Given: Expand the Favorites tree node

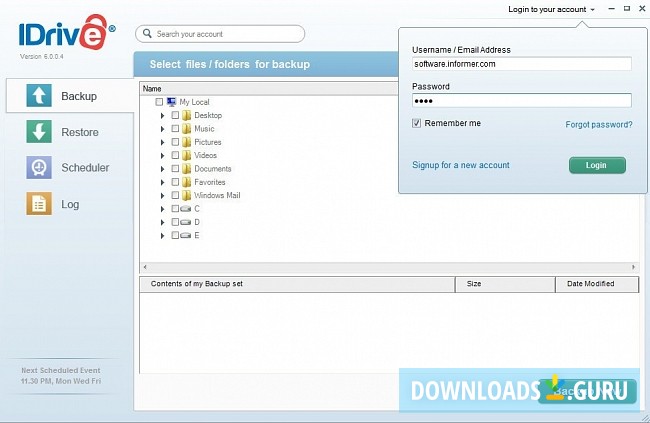Looking at the screenshot, I should tap(162, 182).
